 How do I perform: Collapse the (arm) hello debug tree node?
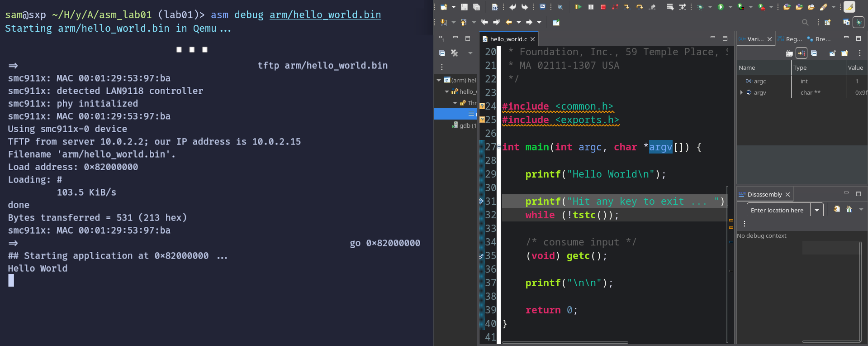coord(439,80)
